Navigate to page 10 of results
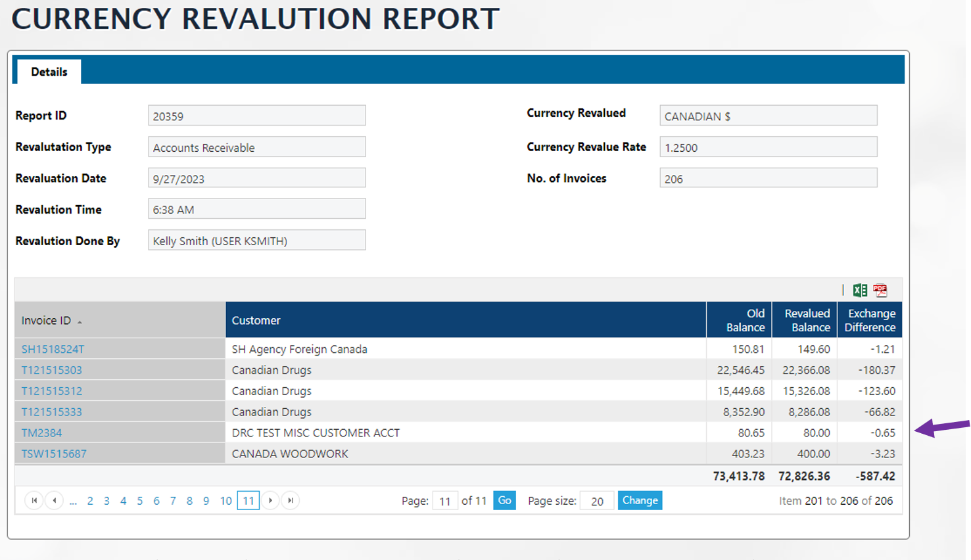The image size is (971, 560). (225, 502)
